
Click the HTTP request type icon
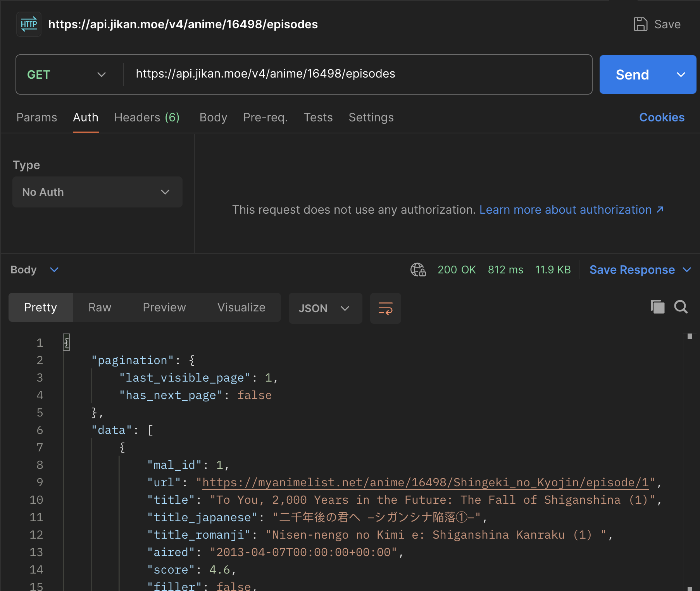(x=29, y=24)
